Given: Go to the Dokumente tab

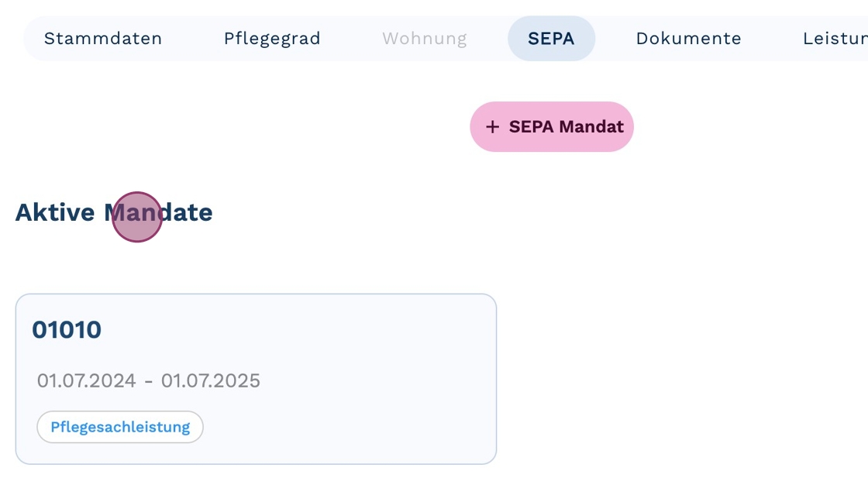Looking at the screenshot, I should [x=688, y=38].
